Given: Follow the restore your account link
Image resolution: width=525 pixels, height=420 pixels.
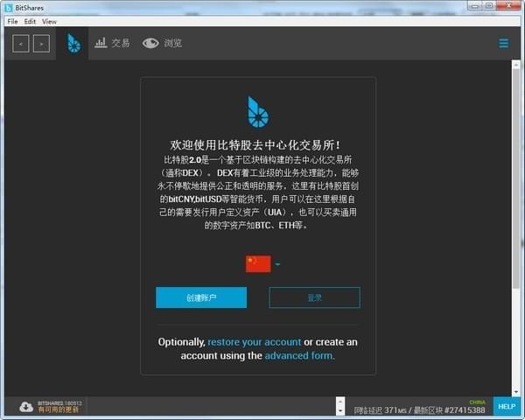Looking at the screenshot, I should (254, 342).
